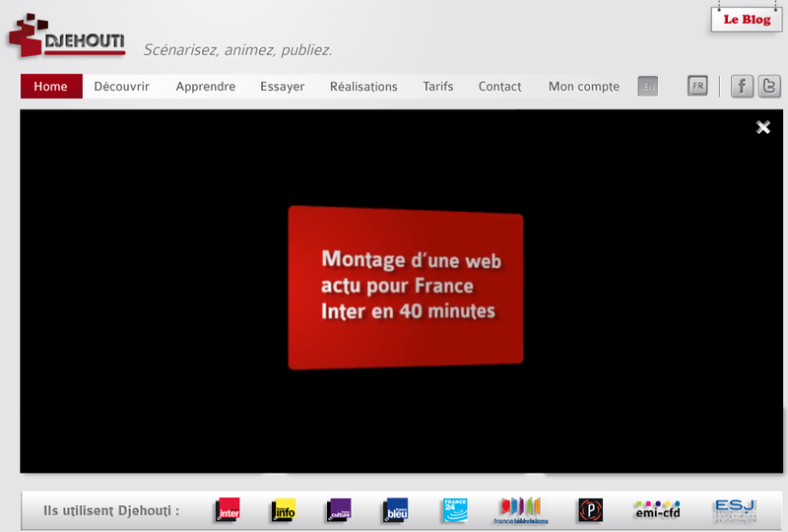Screen dimensions: 788x532
Task: Open the France Télévisions logo
Action: (x=520, y=510)
